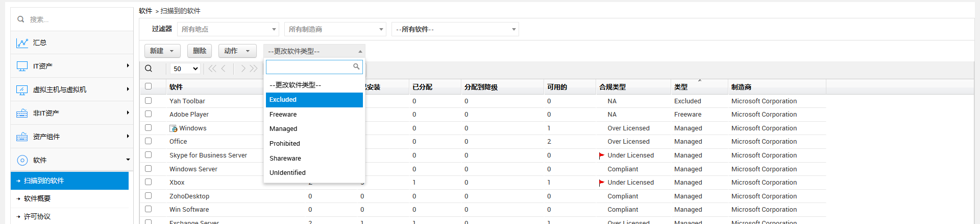
Task: Open the 50 rows-per-page selector
Action: [x=185, y=69]
